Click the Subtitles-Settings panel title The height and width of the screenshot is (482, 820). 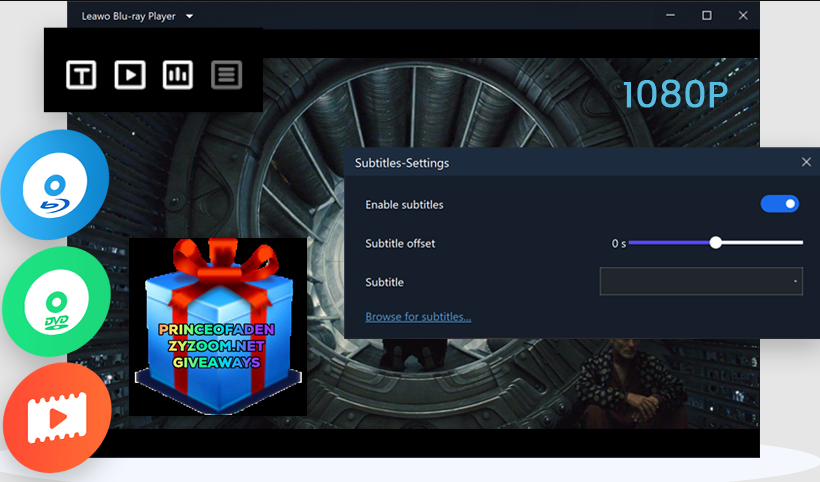[402, 163]
